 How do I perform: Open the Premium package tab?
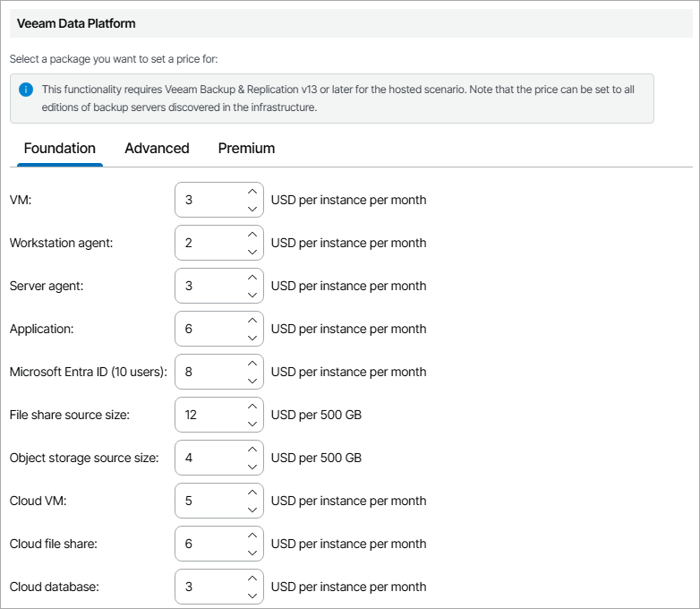(x=246, y=149)
